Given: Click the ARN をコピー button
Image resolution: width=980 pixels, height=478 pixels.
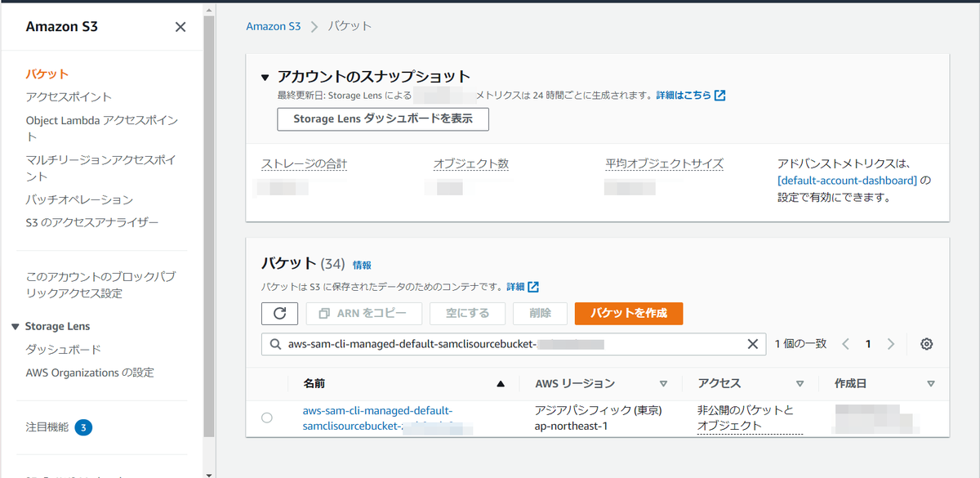Looking at the screenshot, I should 363,314.
